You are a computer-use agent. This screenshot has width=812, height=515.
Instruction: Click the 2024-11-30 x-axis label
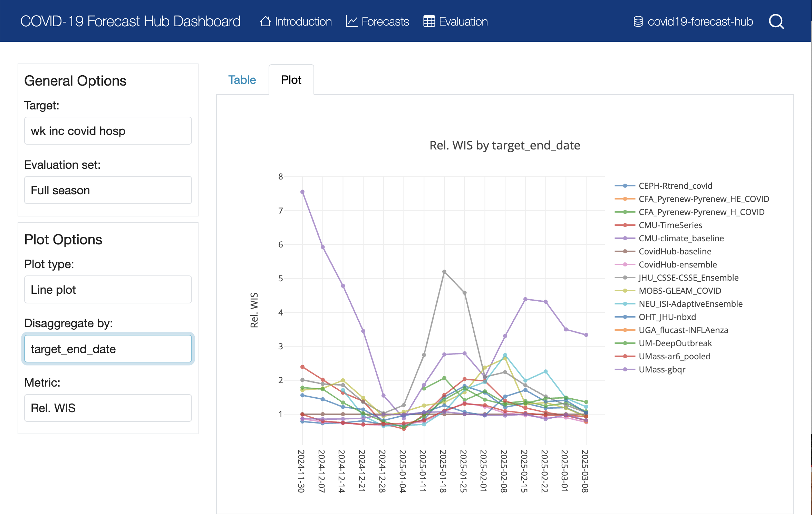301,471
